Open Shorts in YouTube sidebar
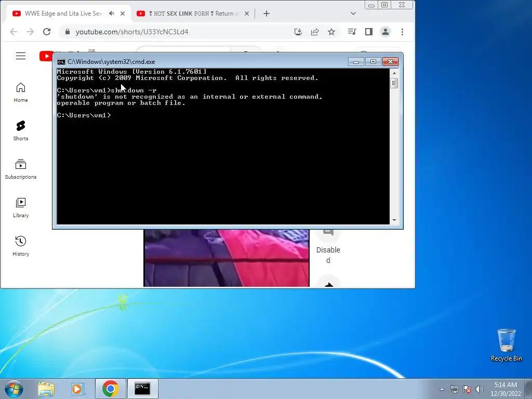The image size is (532, 399). tap(21, 130)
